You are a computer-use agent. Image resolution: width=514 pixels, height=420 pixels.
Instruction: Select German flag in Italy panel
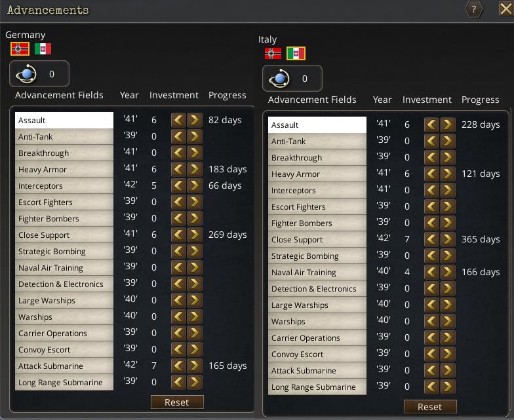click(x=273, y=54)
